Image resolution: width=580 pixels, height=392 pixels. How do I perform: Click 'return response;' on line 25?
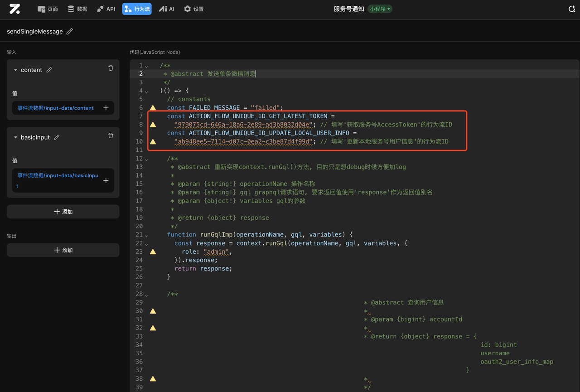click(203, 268)
